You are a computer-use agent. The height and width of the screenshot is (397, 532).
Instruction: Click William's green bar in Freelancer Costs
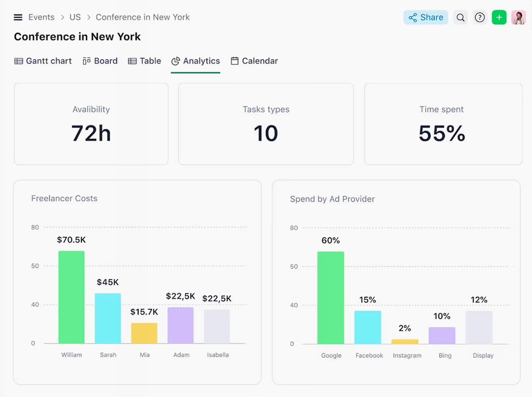pos(71,297)
